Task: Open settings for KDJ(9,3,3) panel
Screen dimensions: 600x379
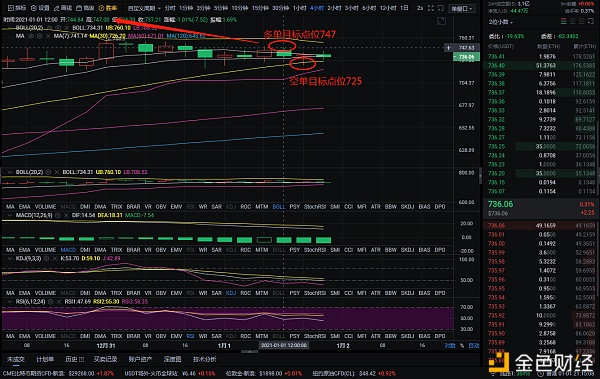Action: tap(46, 259)
